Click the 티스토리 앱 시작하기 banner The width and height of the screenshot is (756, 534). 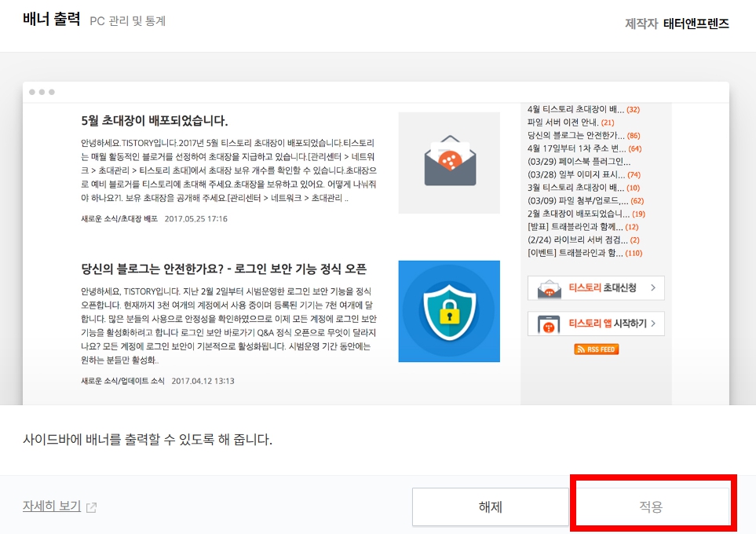tap(596, 324)
